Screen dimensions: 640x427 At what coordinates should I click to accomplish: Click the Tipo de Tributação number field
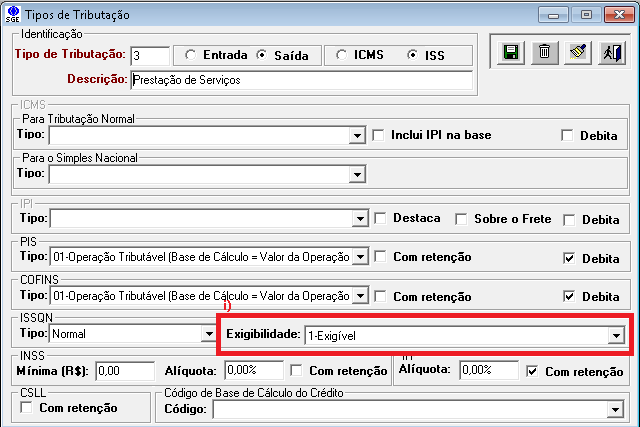coord(148,55)
